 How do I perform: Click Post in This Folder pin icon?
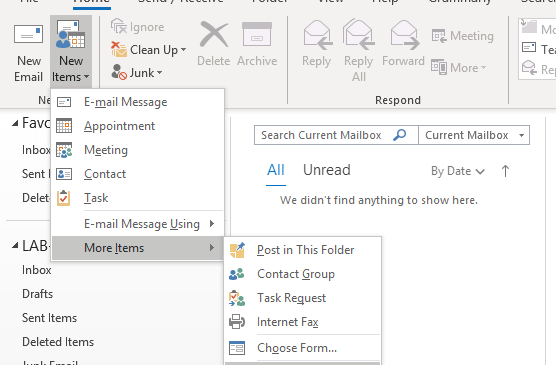click(x=237, y=250)
